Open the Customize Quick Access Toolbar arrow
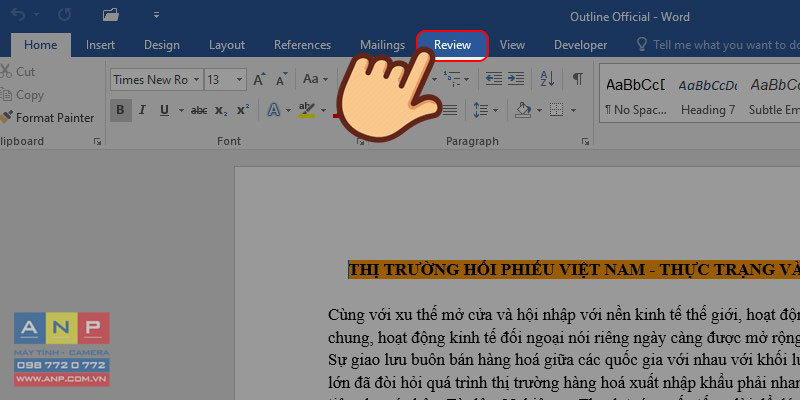This screenshot has height=400, width=800. [157, 15]
